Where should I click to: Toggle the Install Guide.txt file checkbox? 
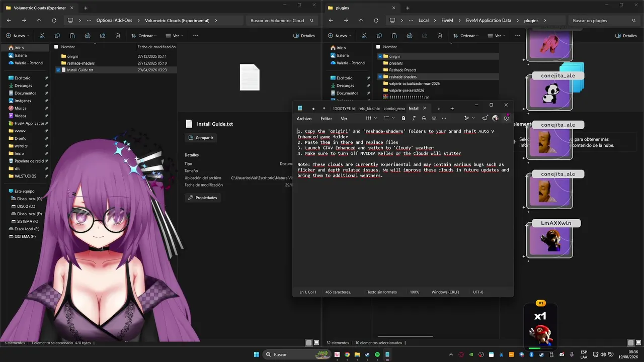(x=58, y=70)
